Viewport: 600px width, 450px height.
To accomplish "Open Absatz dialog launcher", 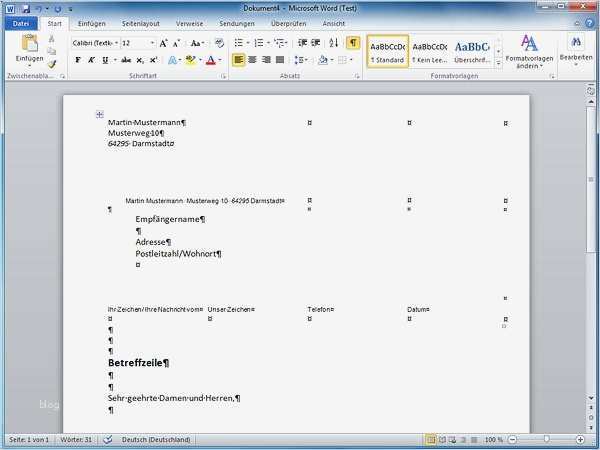I will click(x=357, y=76).
